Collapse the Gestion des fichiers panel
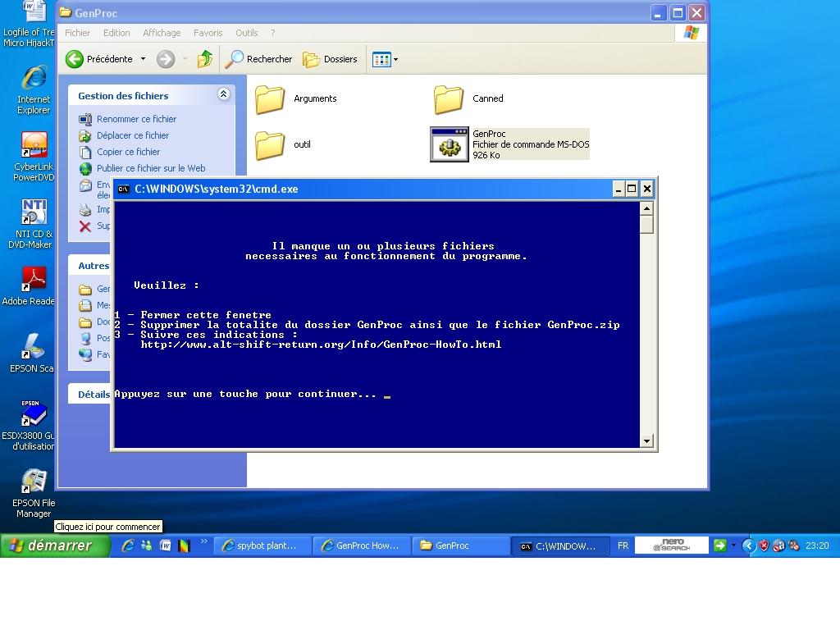This screenshot has width=840, height=630. [223, 95]
